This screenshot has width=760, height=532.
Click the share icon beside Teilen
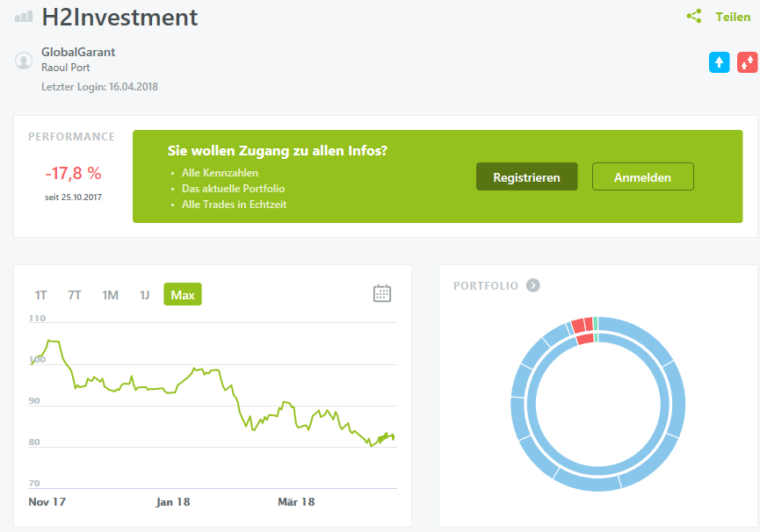pos(694,17)
